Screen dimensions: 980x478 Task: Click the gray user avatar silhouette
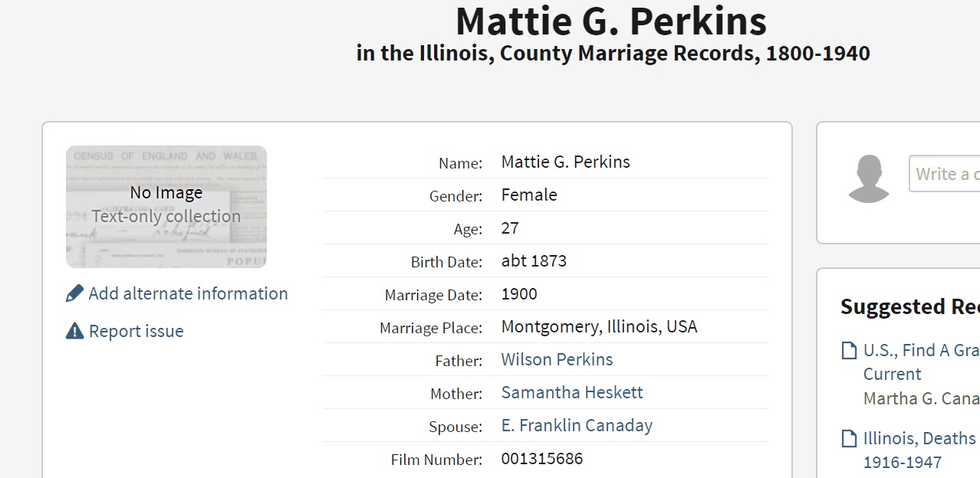click(869, 178)
